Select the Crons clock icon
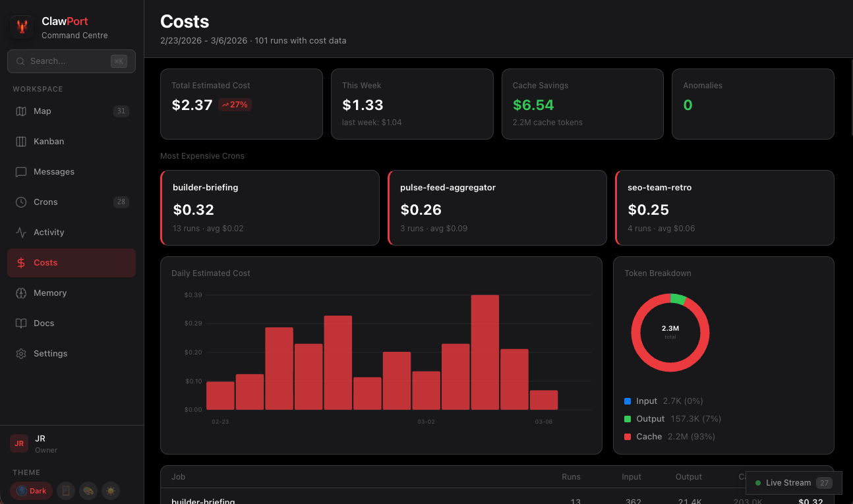 point(20,202)
